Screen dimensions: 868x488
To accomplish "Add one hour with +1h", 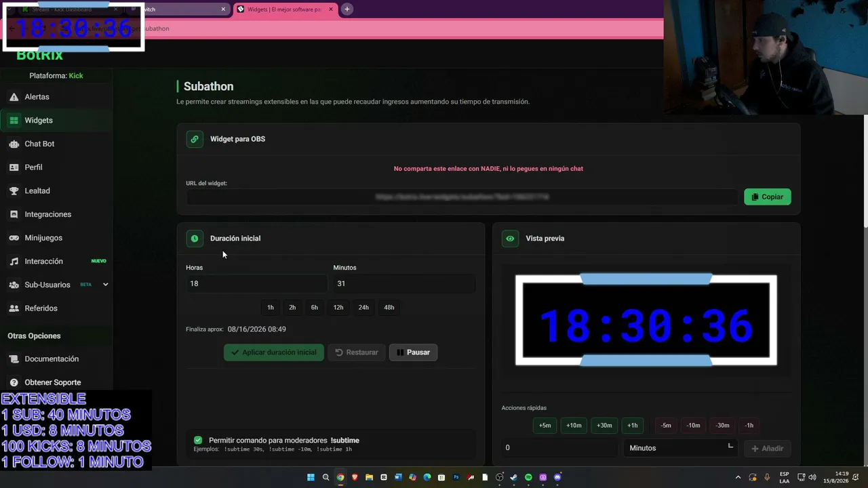I will 633,426.
